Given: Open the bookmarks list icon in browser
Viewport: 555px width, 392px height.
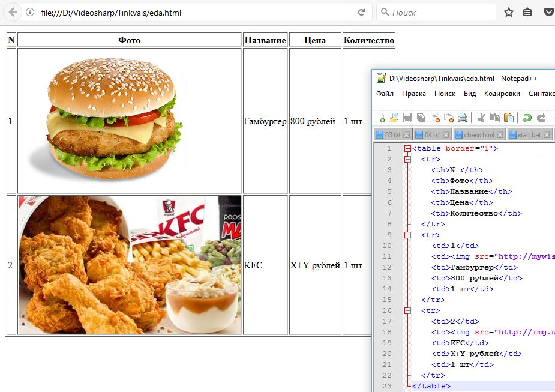Looking at the screenshot, I should (x=527, y=13).
